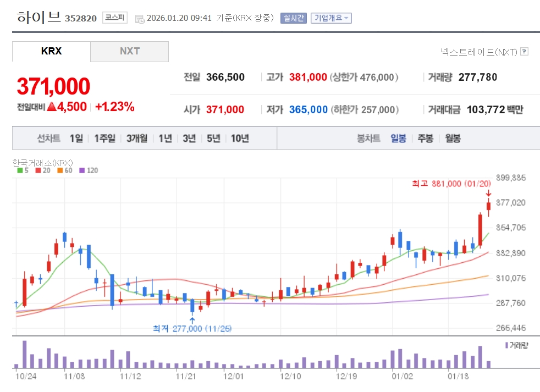Select the 월봉 monthly candle chart
540x392 pixels.
click(x=453, y=139)
